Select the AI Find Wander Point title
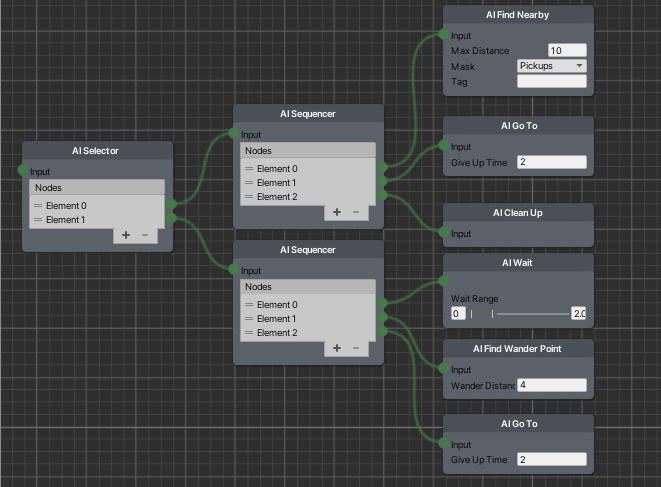 [x=517, y=349]
